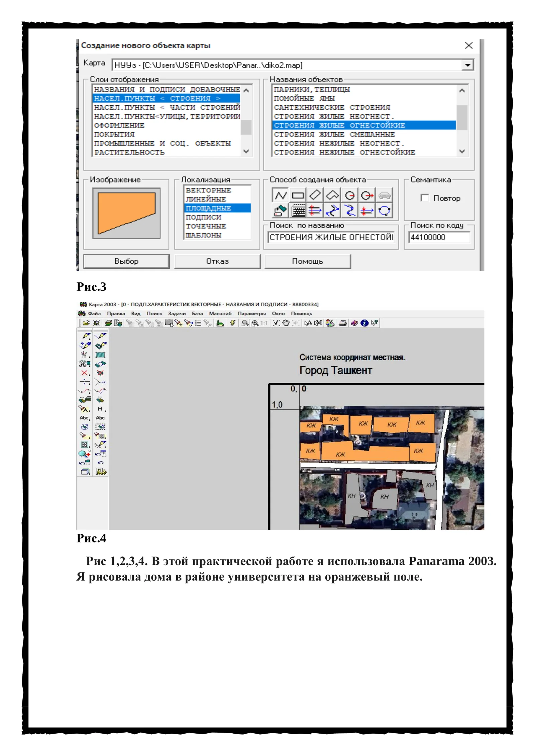The image size is (535, 756).
Task: Click the Помощь button in dialog
Action: pyautogui.click(x=308, y=261)
